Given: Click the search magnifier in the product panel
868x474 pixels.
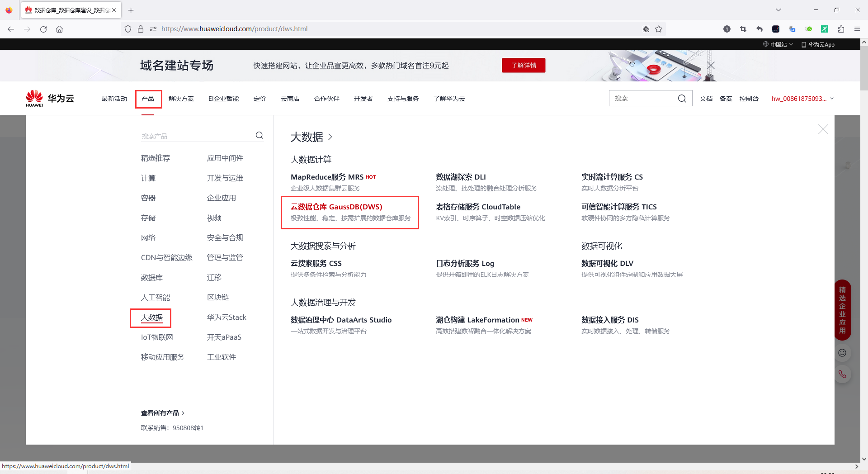Looking at the screenshot, I should pyautogui.click(x=259, y=135).
